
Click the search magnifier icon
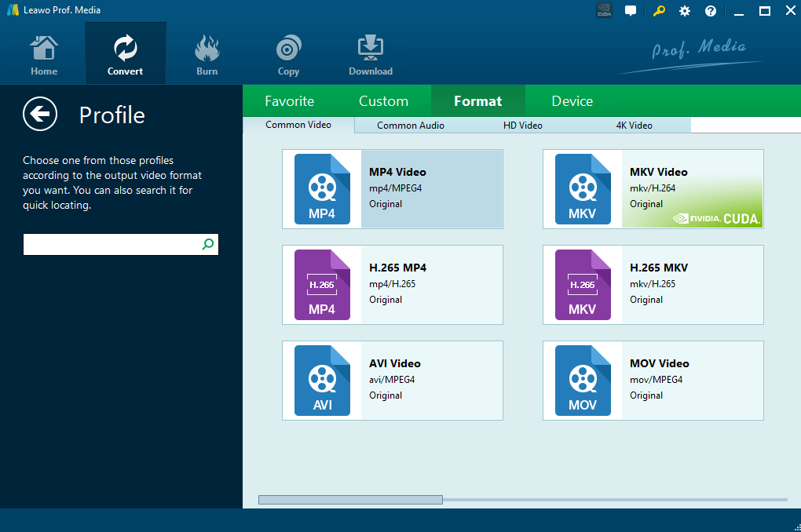coord(207,245)
